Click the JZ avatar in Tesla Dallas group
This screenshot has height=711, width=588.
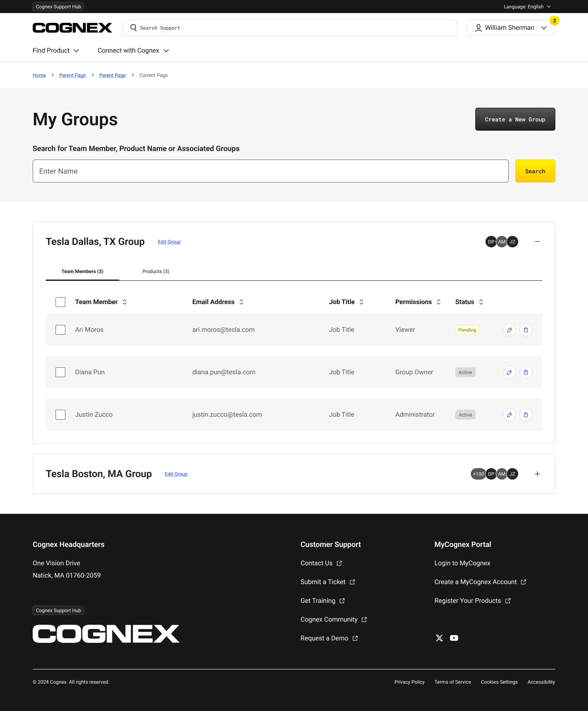512,242
